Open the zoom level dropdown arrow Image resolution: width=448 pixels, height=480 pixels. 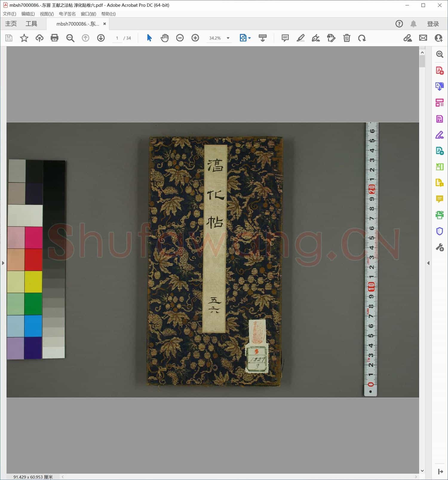pyautogui.click(x=228, y=38)
